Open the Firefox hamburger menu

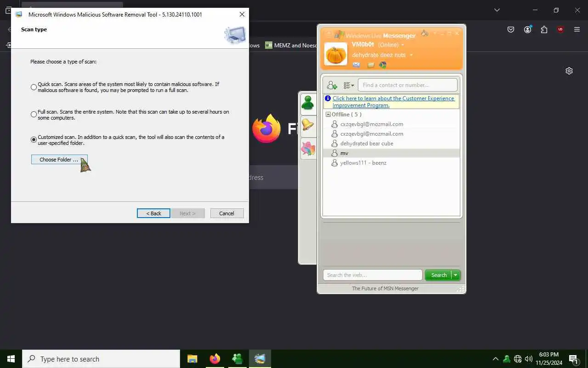click(x=577, y=29)
